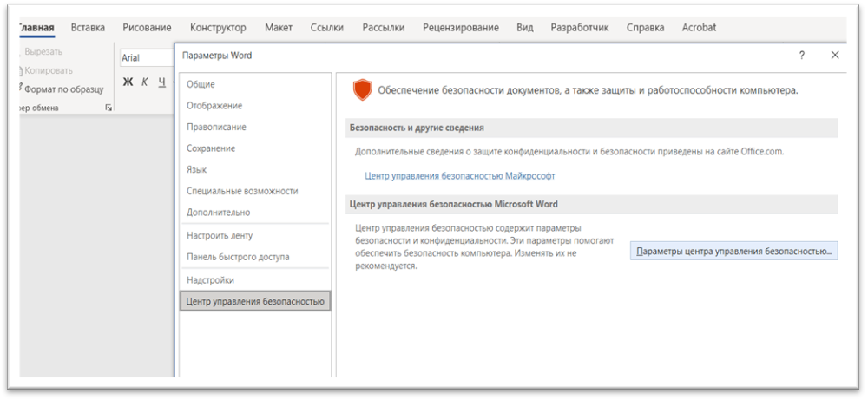Open the Рассылки tab
The height and width of the screenshot is (400, 868).
(x=384, y=27)
